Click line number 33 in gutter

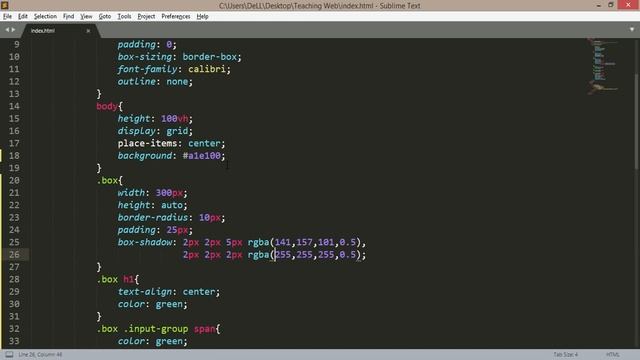(14, 341)
